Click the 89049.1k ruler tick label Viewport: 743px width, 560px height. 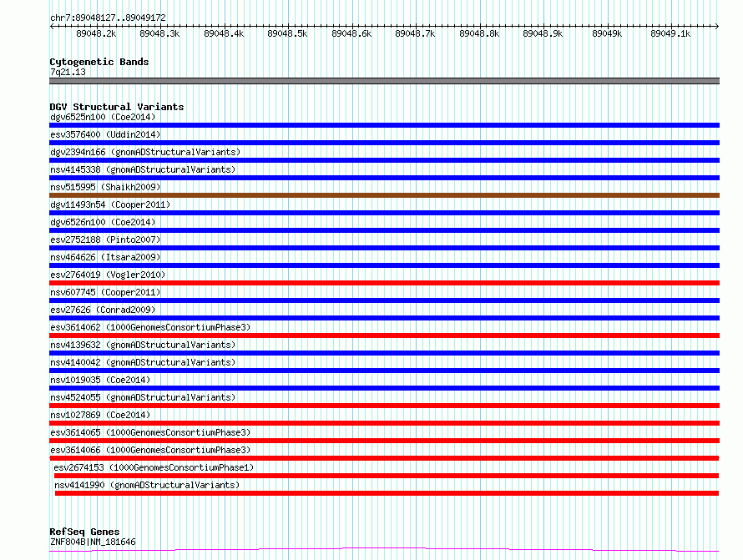coord(670,33)
